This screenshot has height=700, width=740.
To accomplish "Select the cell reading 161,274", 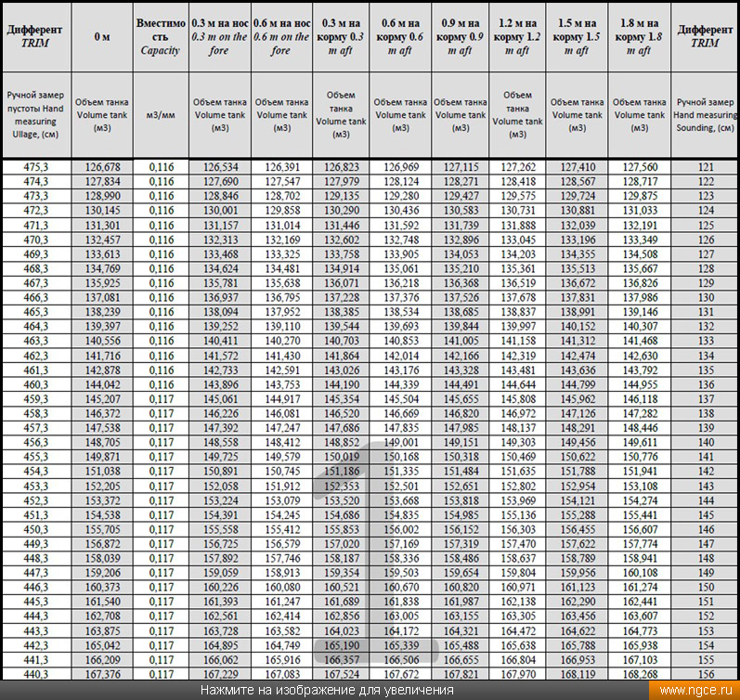I will click(640, 588).
